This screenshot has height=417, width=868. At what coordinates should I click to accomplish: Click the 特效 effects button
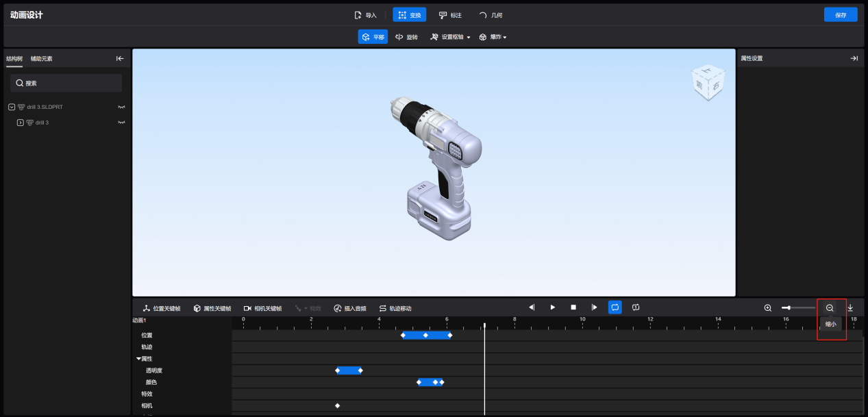click(x=308, y=308)
